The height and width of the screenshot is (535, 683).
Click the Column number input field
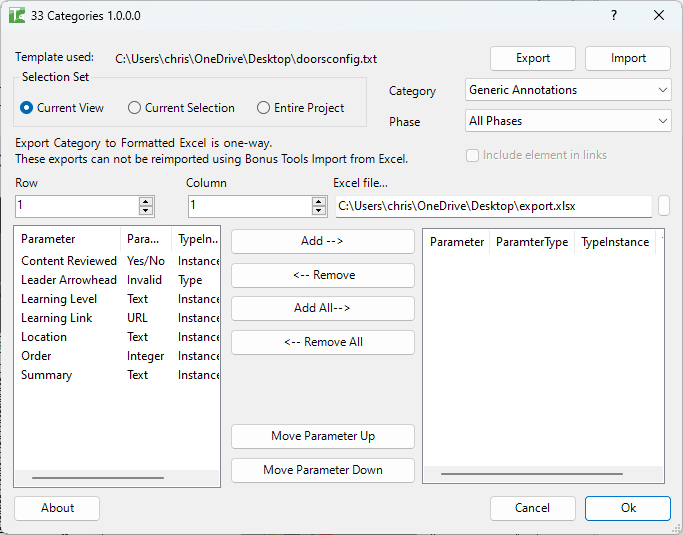(x=250, y=206)
